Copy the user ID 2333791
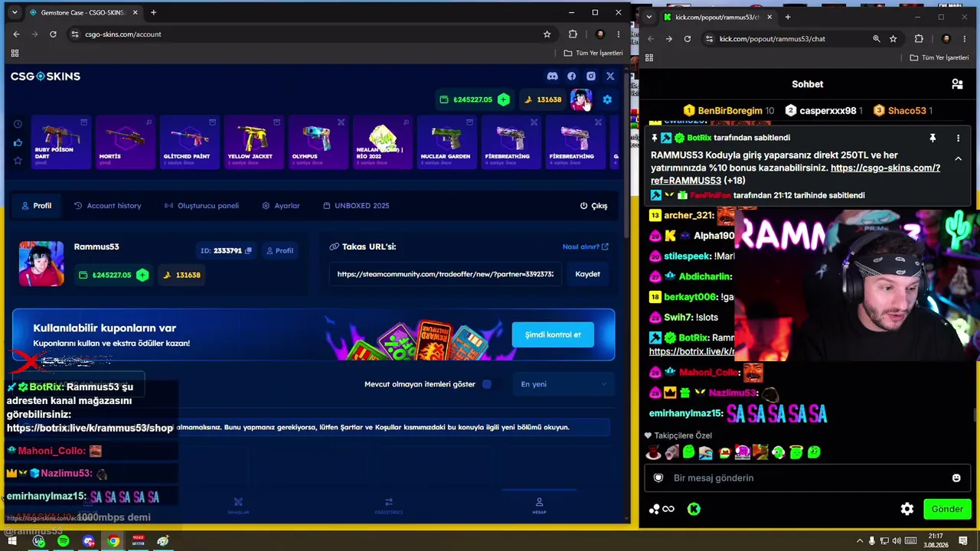Viewport: 980px width, 551px height. [248, 250]
